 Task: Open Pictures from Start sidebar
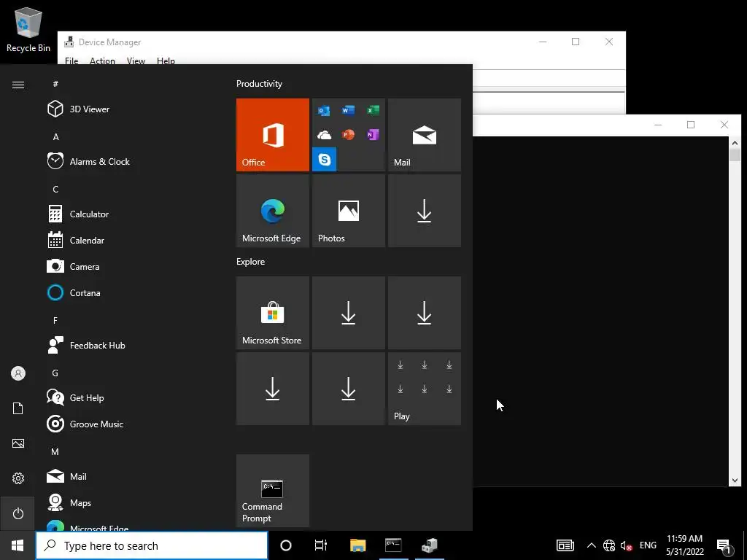point(18,443)
